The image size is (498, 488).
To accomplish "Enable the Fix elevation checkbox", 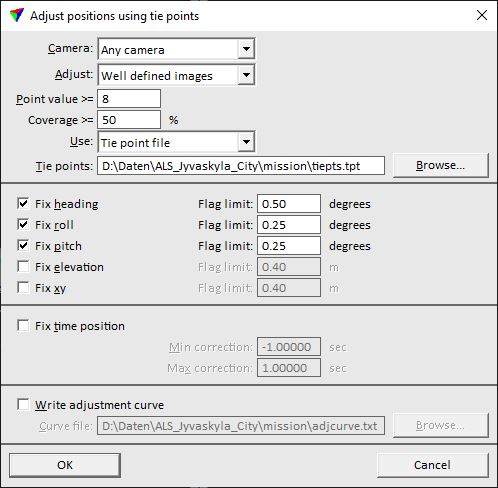I will click(23, 266).
